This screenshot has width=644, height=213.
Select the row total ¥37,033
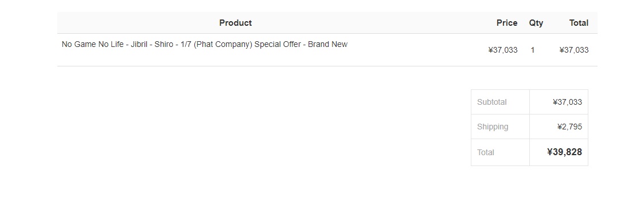[x=574, y=50]
